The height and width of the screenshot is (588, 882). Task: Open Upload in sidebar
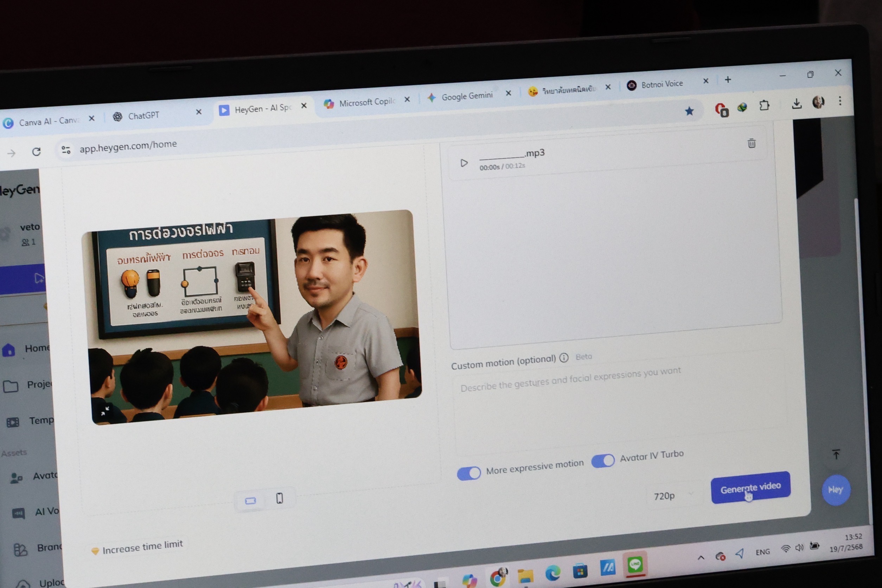pyautogui.click(x=40, y=583)
